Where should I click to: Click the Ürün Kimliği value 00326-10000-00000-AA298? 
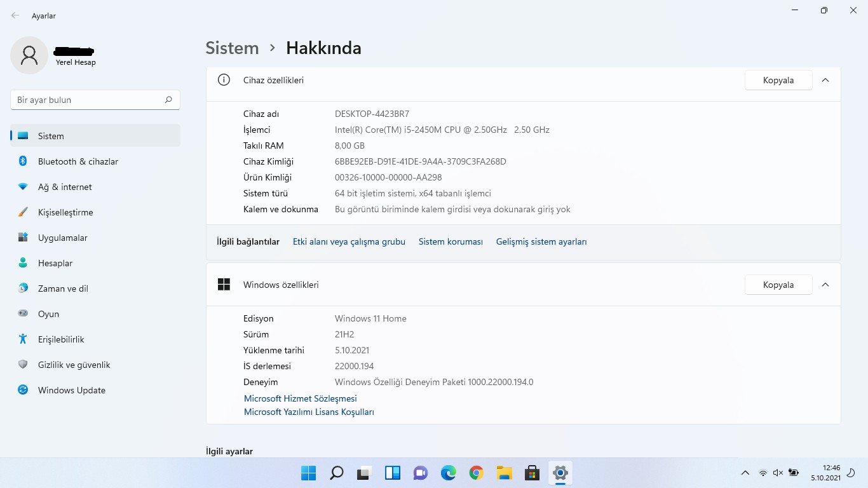pos(388,177)
